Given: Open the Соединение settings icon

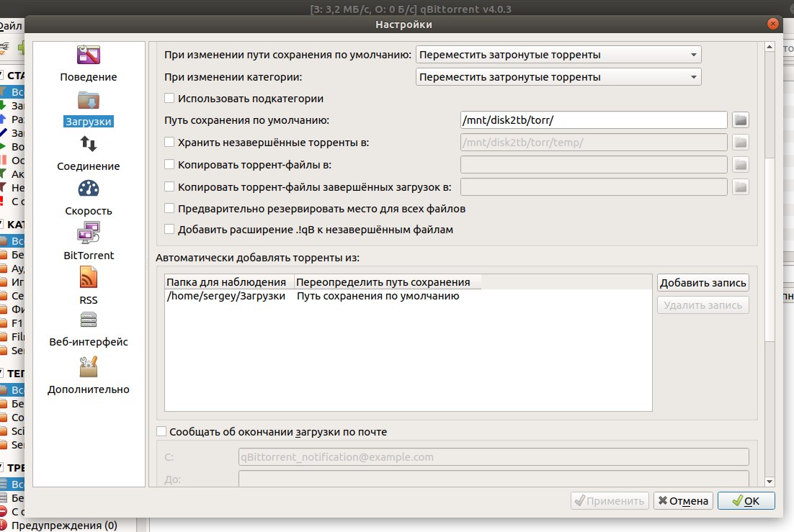Looking at the screenshot, I should pyautogui.click(x=88, y=144).
